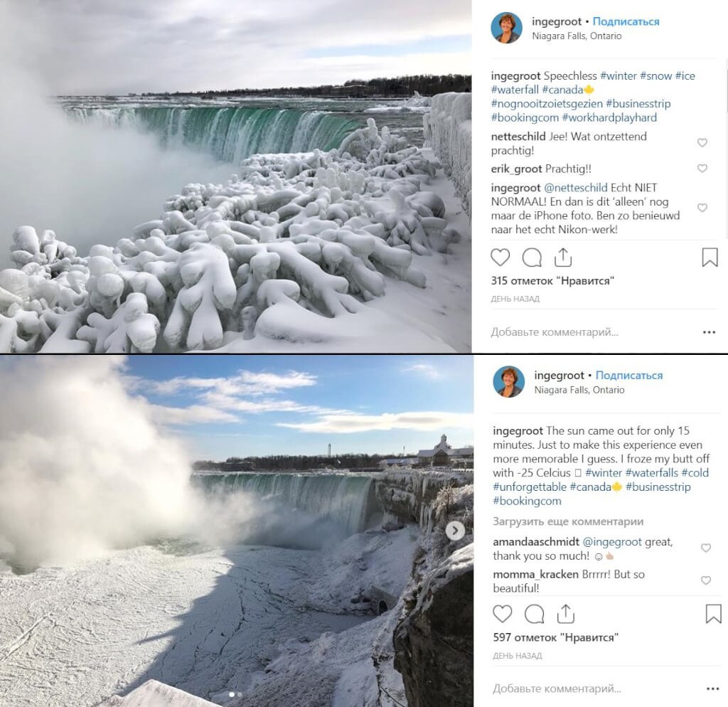Open more options menu on top post
The image size is (728, 707).
click(x=709, y=332)
